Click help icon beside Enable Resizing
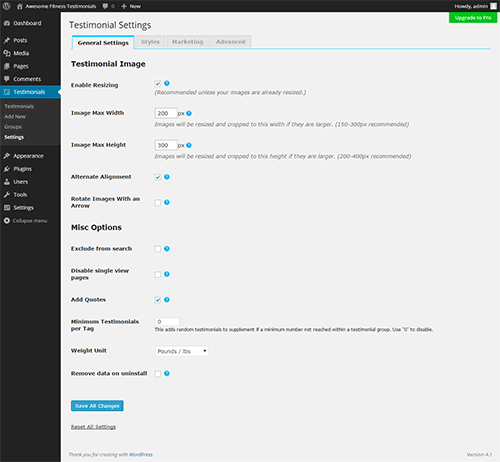The image size is (500, 462). 167,83
